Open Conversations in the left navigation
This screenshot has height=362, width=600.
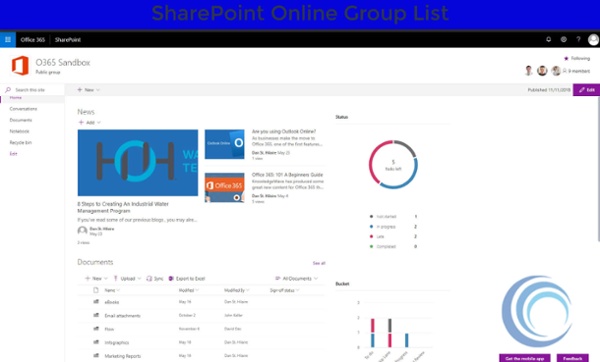tap(23, 109)
